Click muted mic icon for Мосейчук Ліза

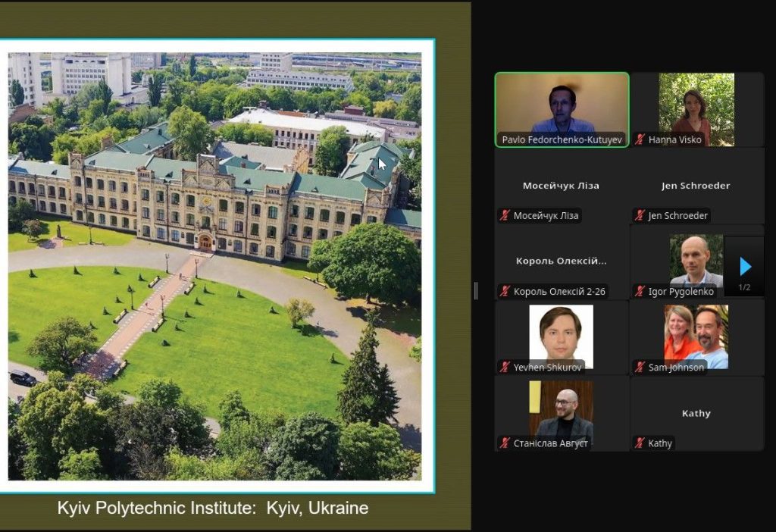(x=505, y=215)
